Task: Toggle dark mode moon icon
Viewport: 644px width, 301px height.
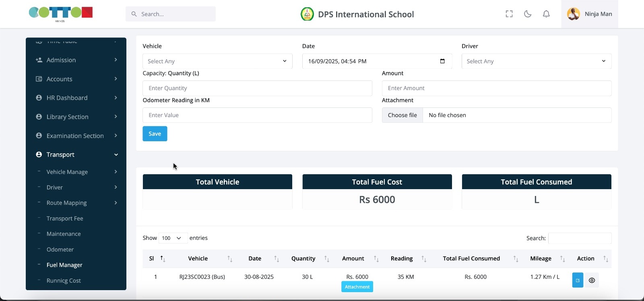Action: point(528,14)
